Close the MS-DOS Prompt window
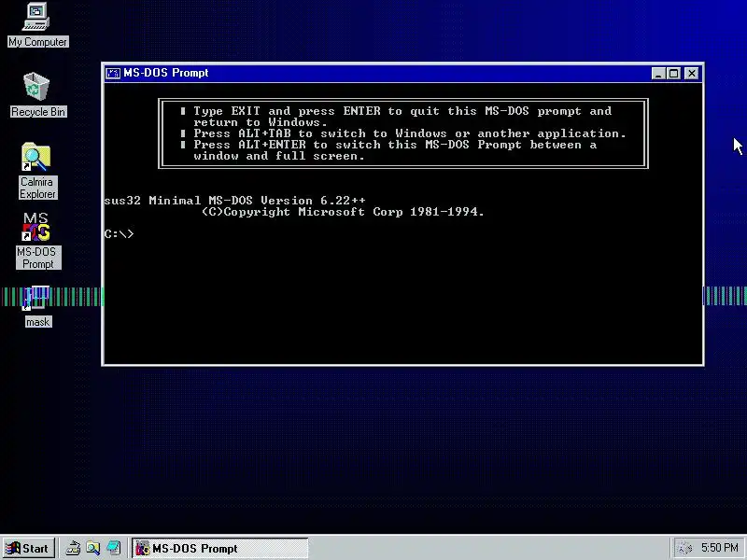This screenshot has width=747, height=560. click(691, 74)
